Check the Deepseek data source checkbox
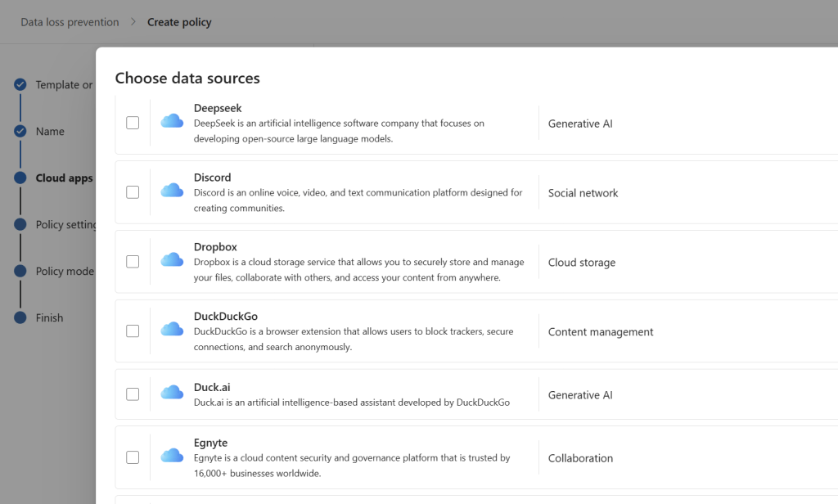838x504 pixels. point(133,123)
